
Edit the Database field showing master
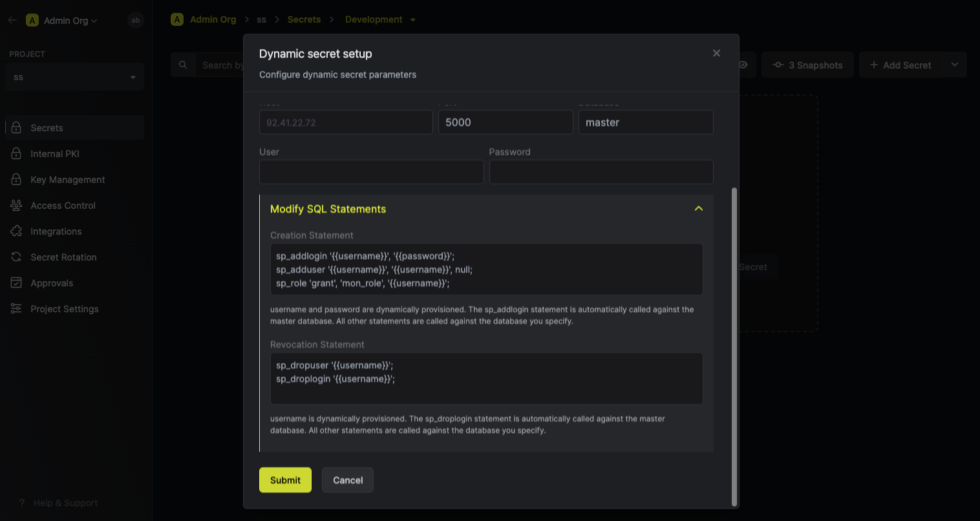pyautogui.click(x=646, y=122)
